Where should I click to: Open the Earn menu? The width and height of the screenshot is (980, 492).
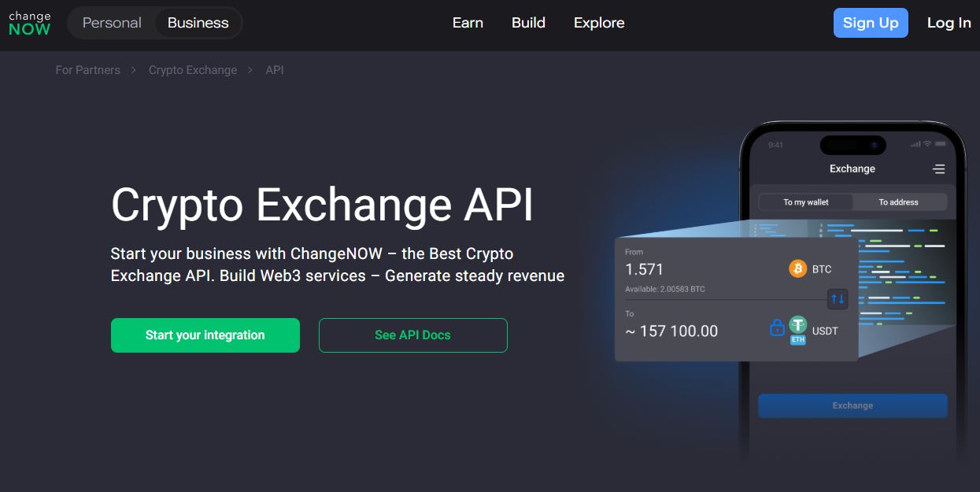click(x=468, y=23)
